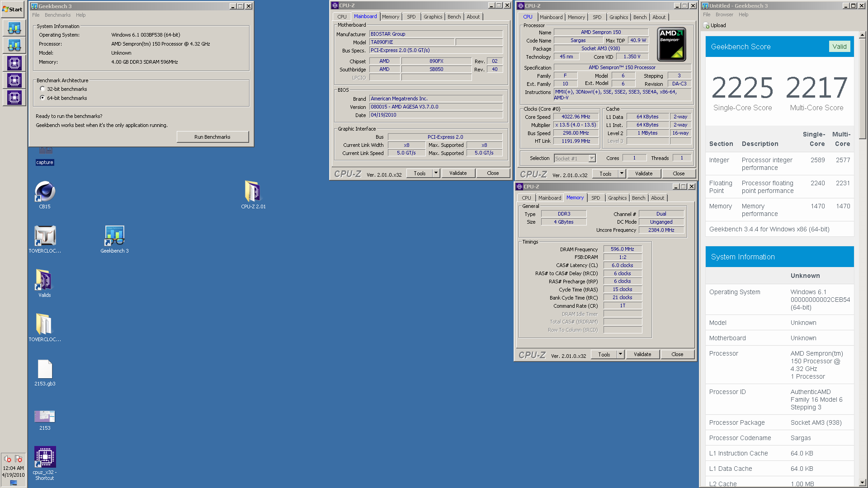Open Memory tab in Mainboard CPU-Z window
The image size is (868, 488).
point(390,17)
